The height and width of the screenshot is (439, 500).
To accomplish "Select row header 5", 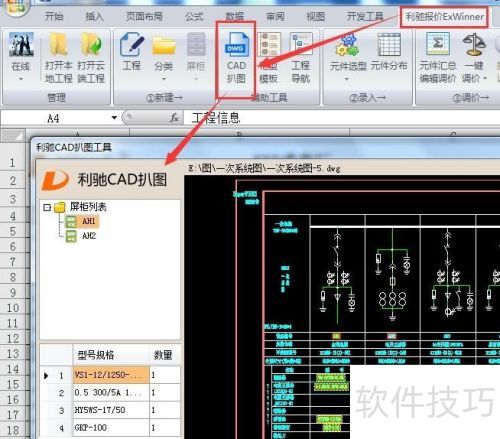I will coord(13,231).
